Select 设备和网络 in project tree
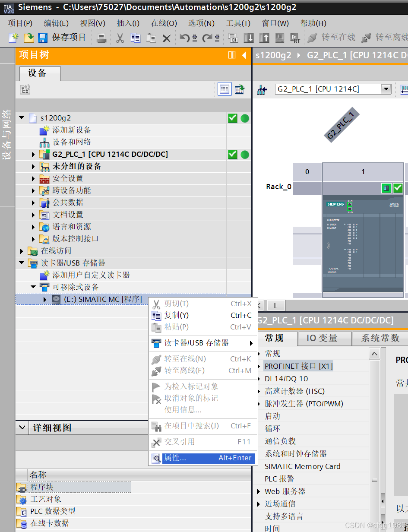Viewport: 408px width, 532px height. [x=72, y=142]
